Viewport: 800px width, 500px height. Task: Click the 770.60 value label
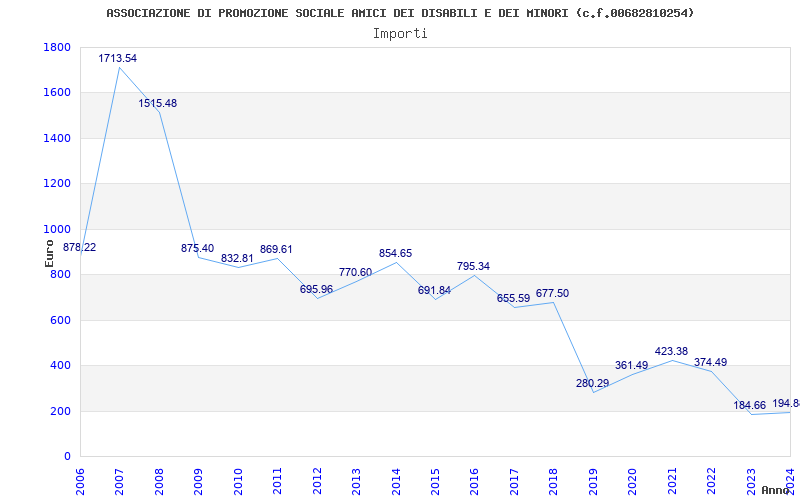pos(356,272)
